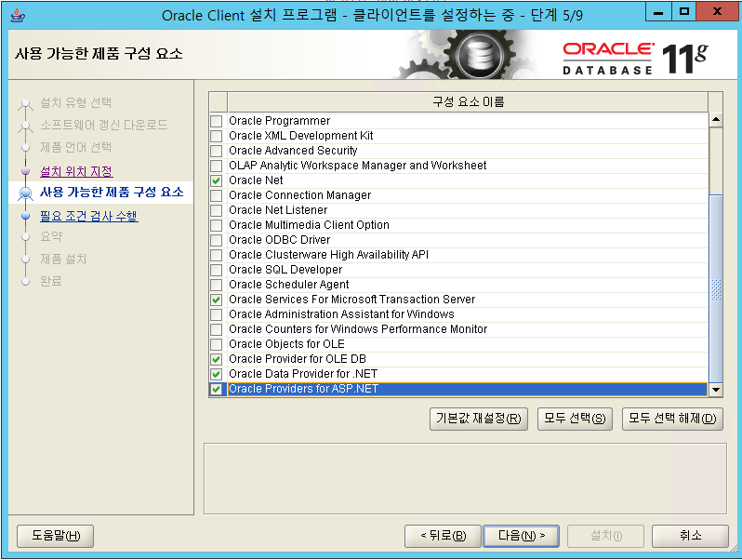This screenshot has width=742, height=560.
Task: Check Oracle SQL Developer checkbox
Action: 217,270
